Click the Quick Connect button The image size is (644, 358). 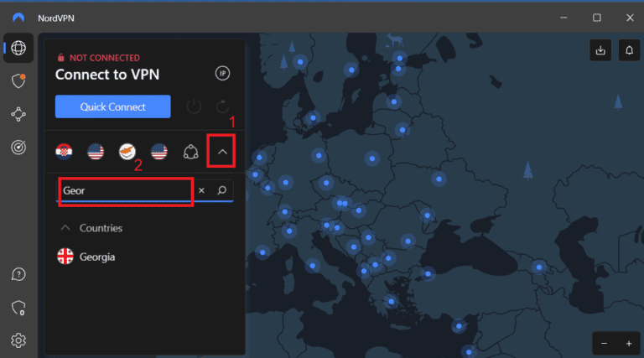coord(113,106)
